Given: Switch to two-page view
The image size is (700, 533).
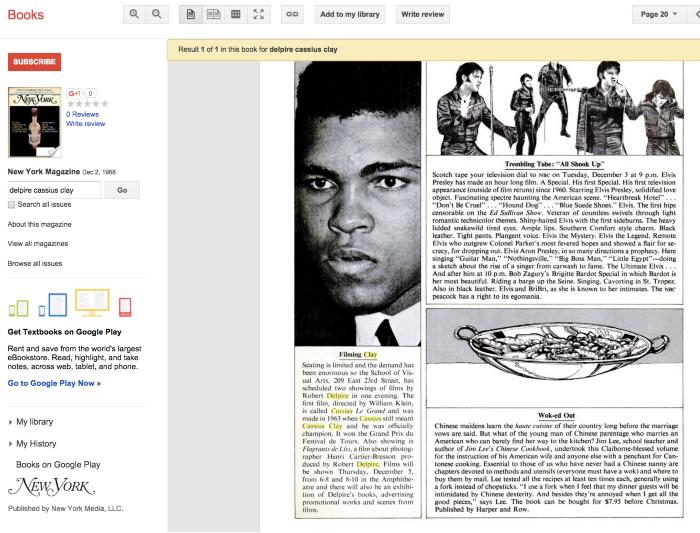Looking at the screenshot, I should (213, 14).
